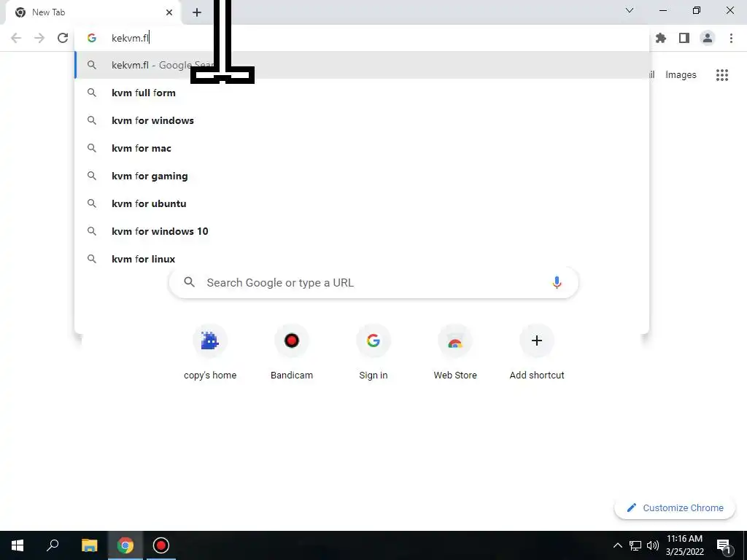Select suggestion 'kvm for gaming'
Screen dimensions: 747x560
tap(362, 176)
